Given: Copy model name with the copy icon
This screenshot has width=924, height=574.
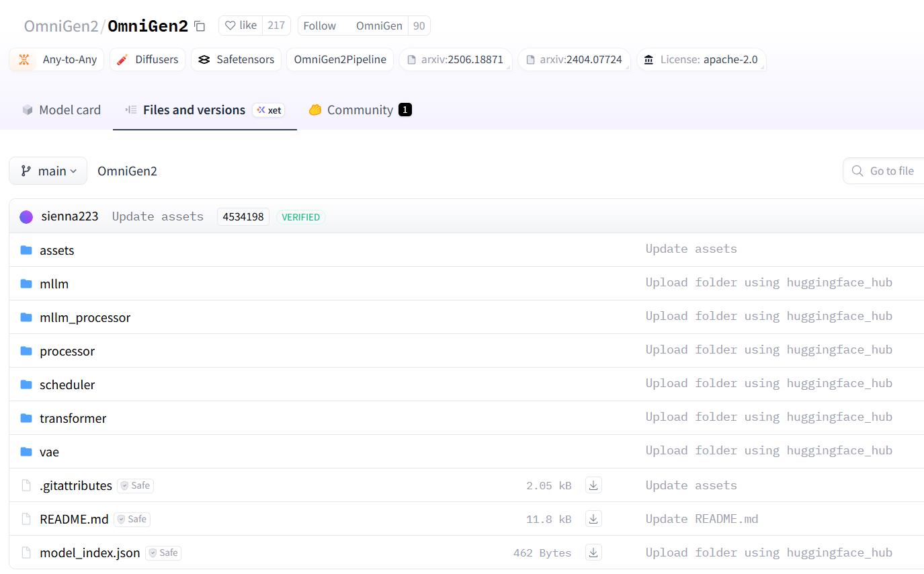Looking at the screenshot, I should pos(200,26).
